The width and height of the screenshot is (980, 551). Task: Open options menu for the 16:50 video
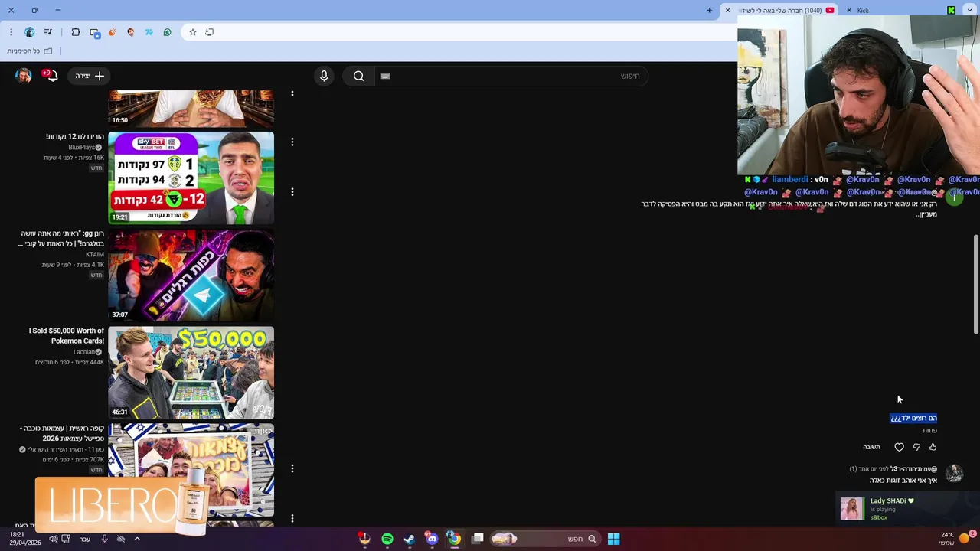(x=292, y=93)
